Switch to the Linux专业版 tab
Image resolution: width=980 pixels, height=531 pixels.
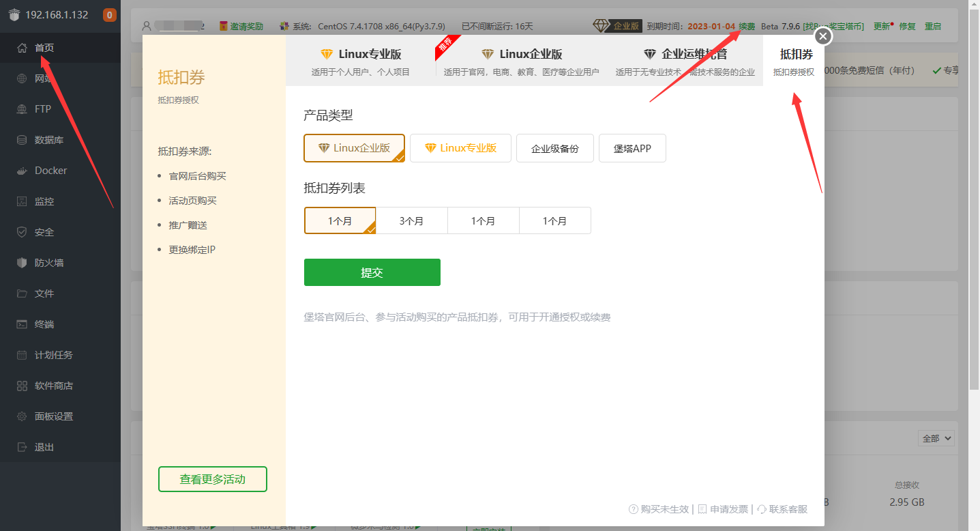(x=361, y=61)
